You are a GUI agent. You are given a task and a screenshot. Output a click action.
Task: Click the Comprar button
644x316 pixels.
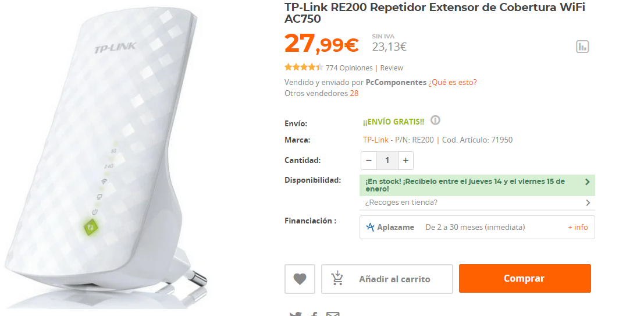point(525,279)
